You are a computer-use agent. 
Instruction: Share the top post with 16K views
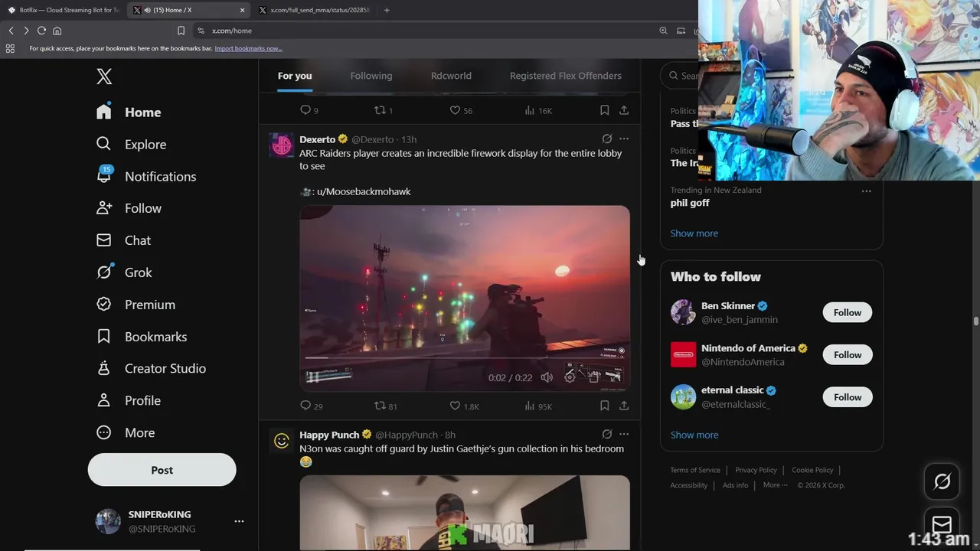pos(624,110)
